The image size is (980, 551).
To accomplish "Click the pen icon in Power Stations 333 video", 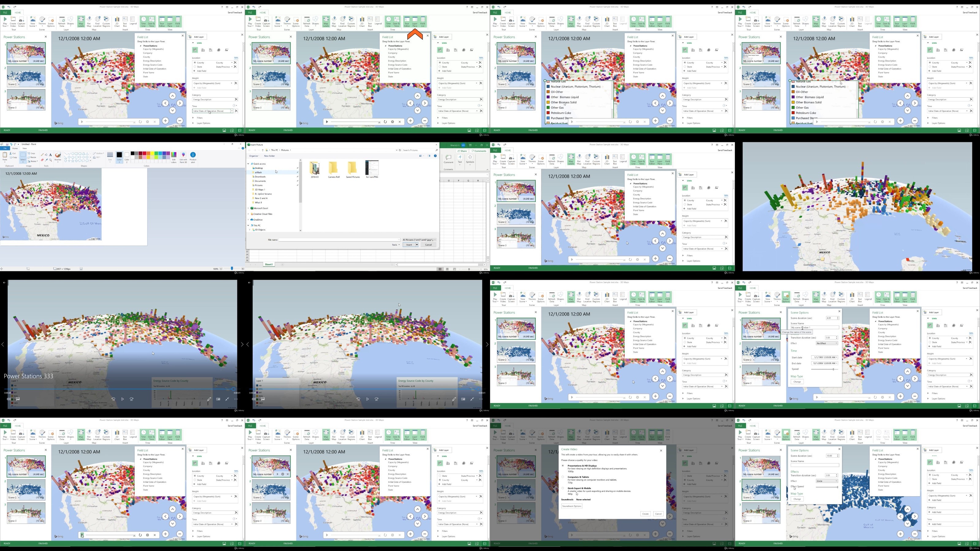I will click(209, 399).
